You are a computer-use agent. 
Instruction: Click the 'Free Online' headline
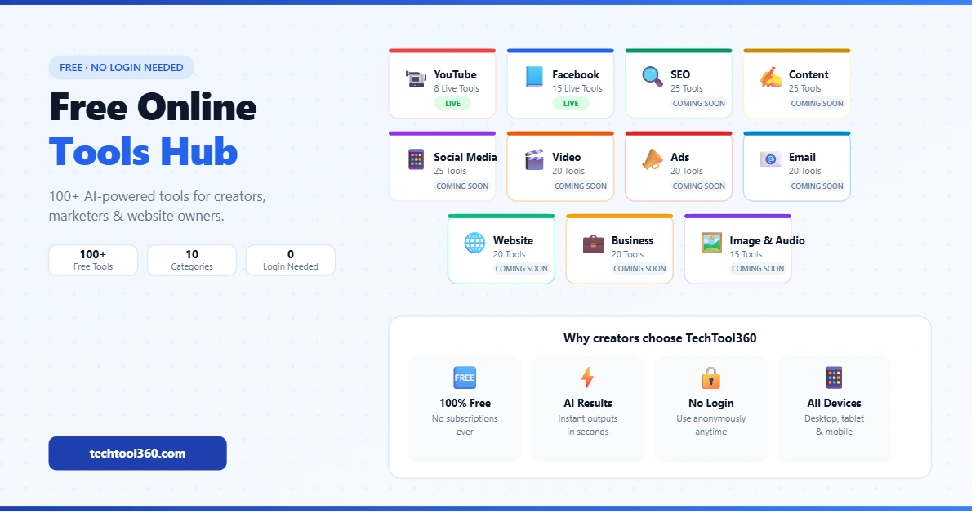pos(153,106)
